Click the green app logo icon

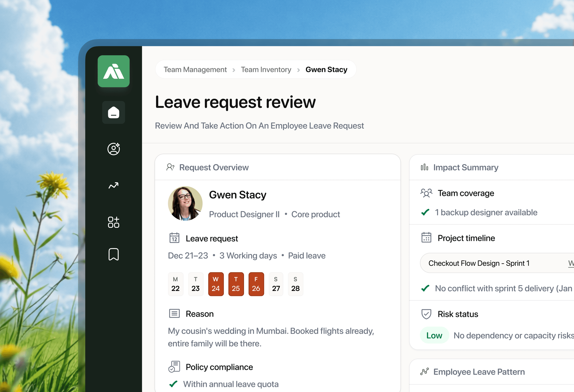tap(113, 71)
